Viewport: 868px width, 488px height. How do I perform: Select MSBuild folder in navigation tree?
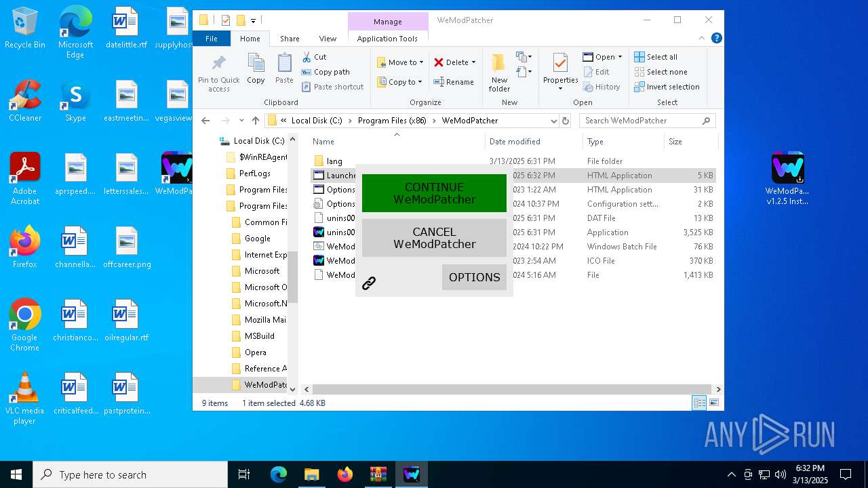click(259, 336)
